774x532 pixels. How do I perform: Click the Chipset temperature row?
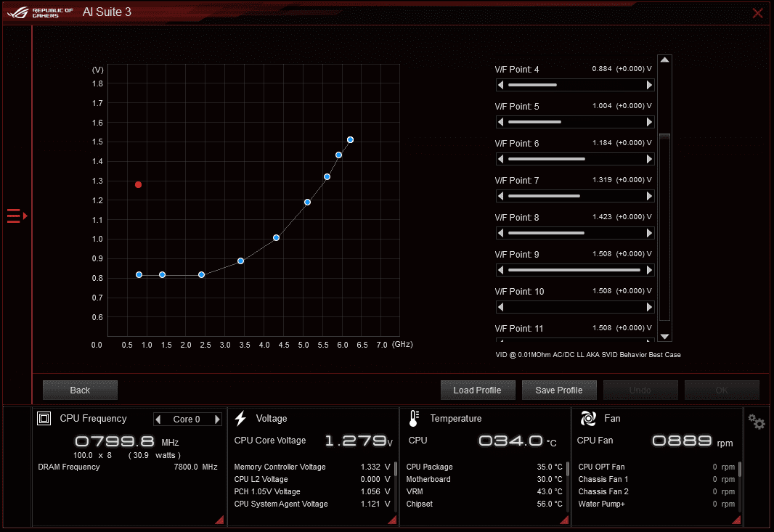pos(484,504)
